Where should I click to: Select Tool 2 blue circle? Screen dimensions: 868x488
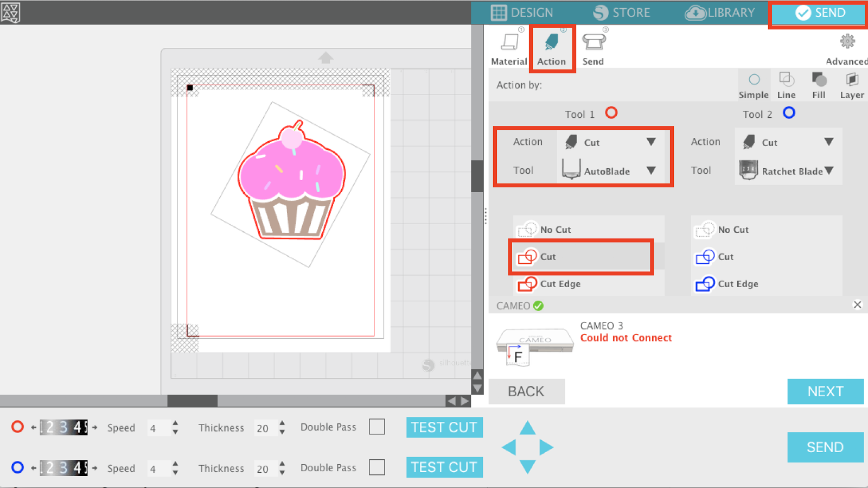coord(789,112)
